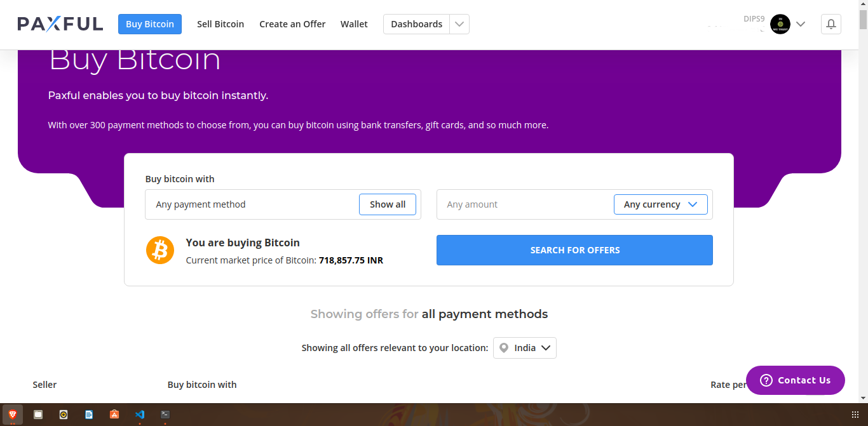Click the Paxful logo
The image size is (868, 426).
60,24
